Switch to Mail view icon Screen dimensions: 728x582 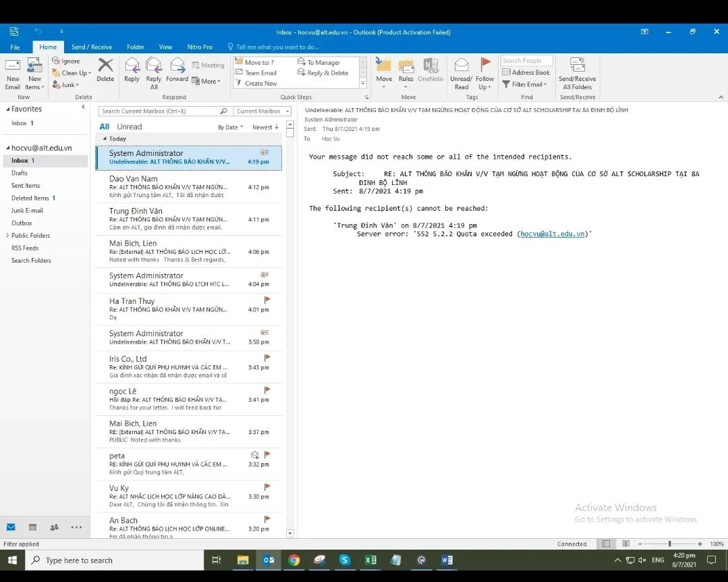tap(11, 527)
